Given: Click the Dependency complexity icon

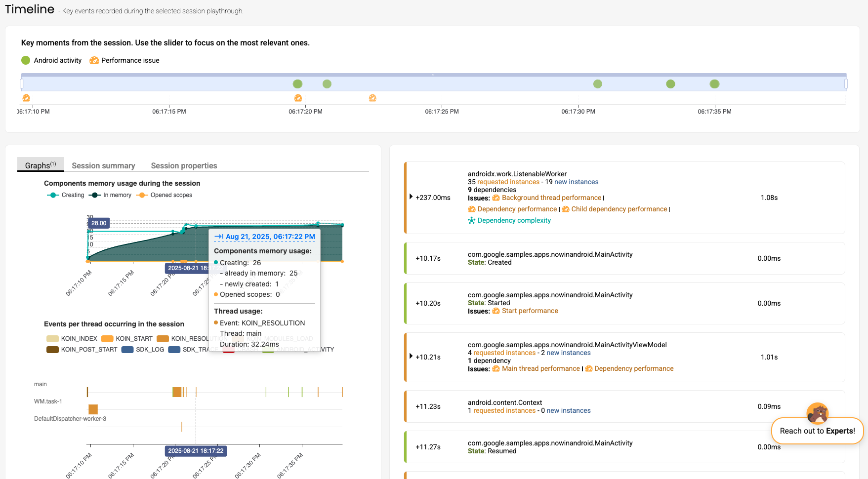Looking at the screenshot, I should click(x=472, y=221).
